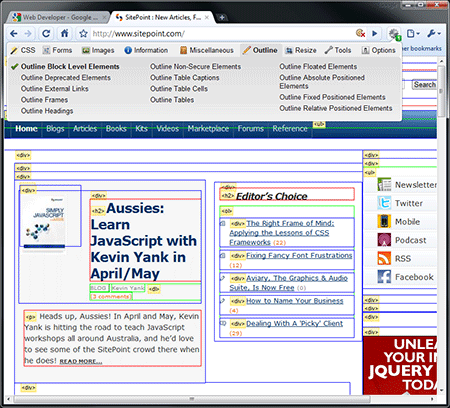This screenshot has height=408, width=450.
Task: Open the Simply JavaScript book thumbnail
Action: (44, 223)
